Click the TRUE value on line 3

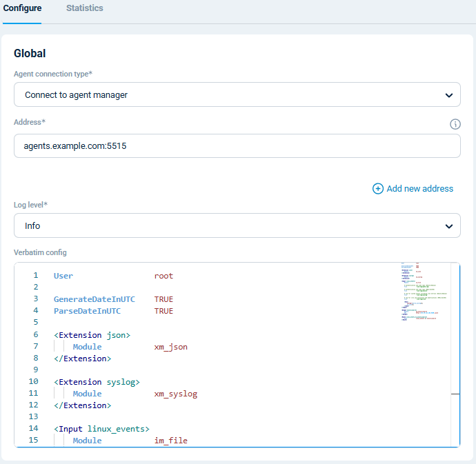[x=163, y=299]
